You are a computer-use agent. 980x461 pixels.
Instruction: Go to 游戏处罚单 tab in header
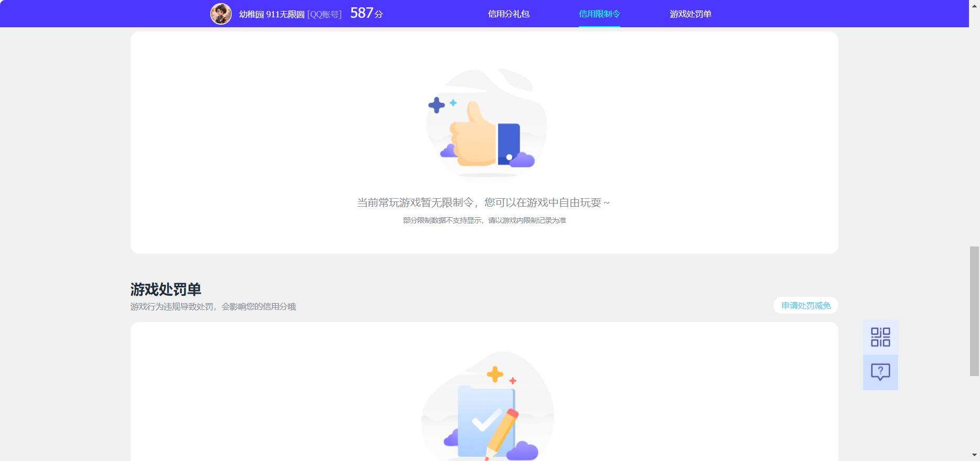(691, 14)
